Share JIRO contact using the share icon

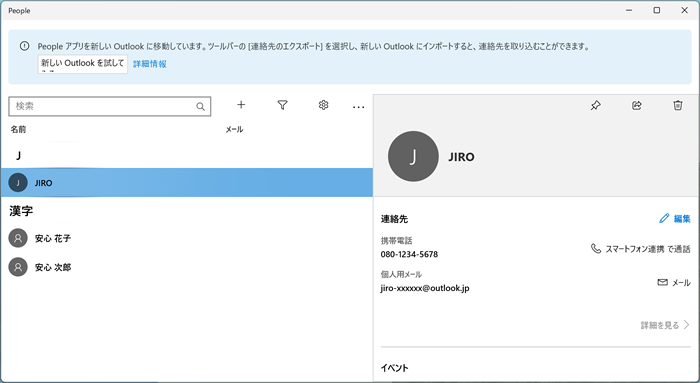point(637,105)
